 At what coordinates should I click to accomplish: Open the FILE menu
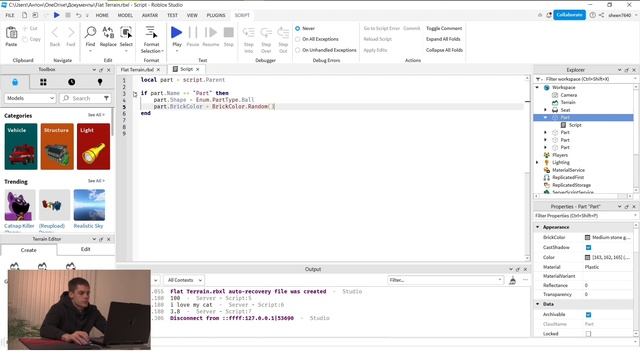coord(10,15)
